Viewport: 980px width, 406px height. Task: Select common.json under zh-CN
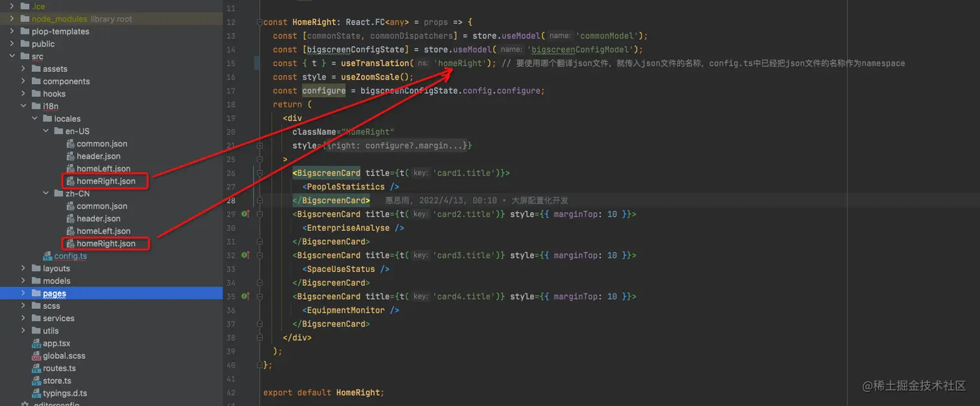tap(102, 206)
